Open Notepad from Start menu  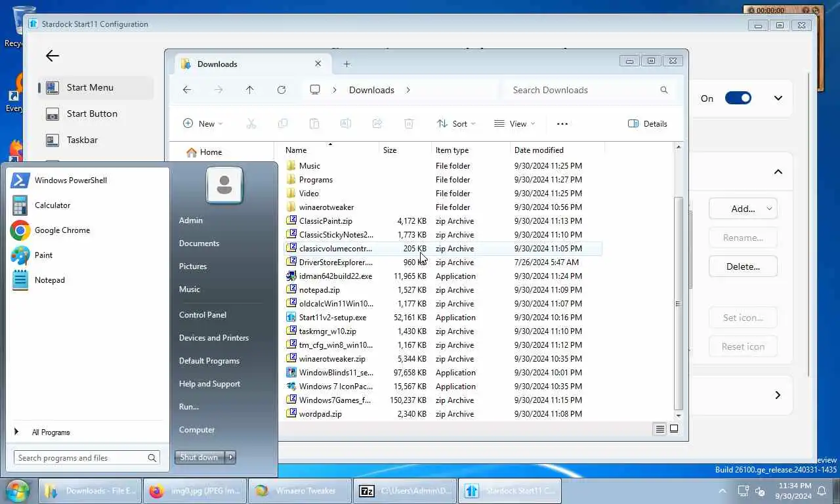(x=49, y=280)
